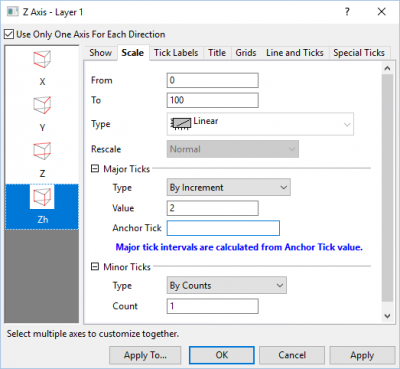
Task: Click the scrollbar down arrow
Action: [387, 316]
